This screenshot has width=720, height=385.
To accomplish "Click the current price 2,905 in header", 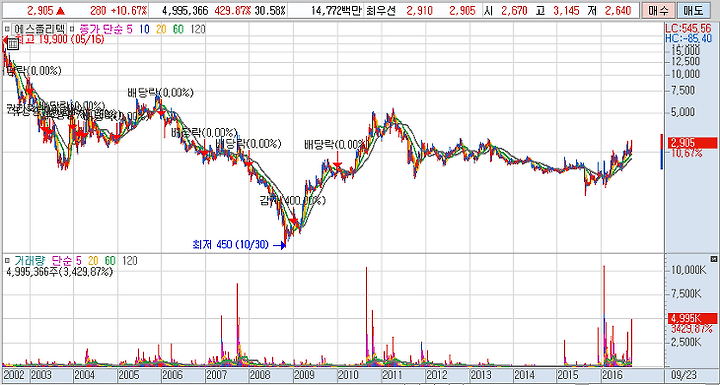I will pos(40,11).
